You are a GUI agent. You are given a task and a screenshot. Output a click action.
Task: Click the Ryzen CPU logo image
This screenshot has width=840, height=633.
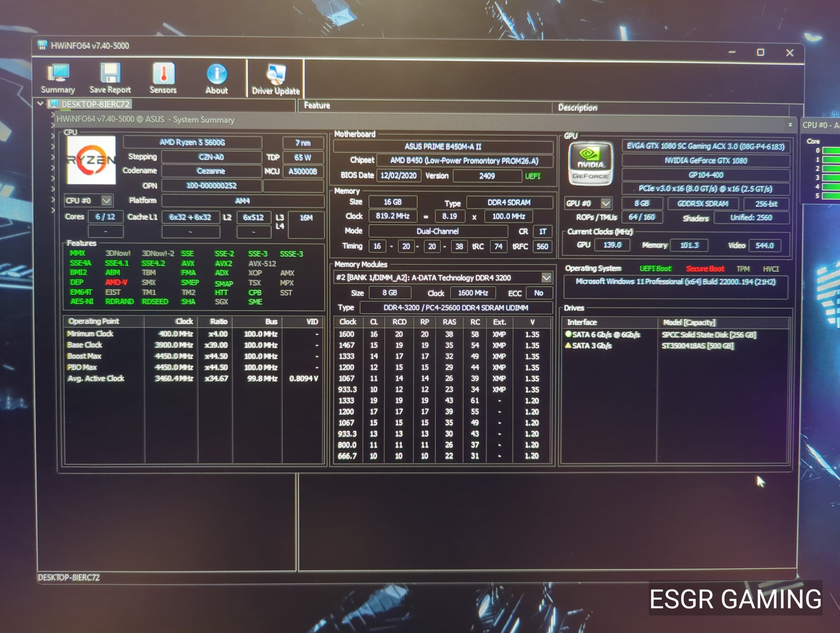(91, 160)
